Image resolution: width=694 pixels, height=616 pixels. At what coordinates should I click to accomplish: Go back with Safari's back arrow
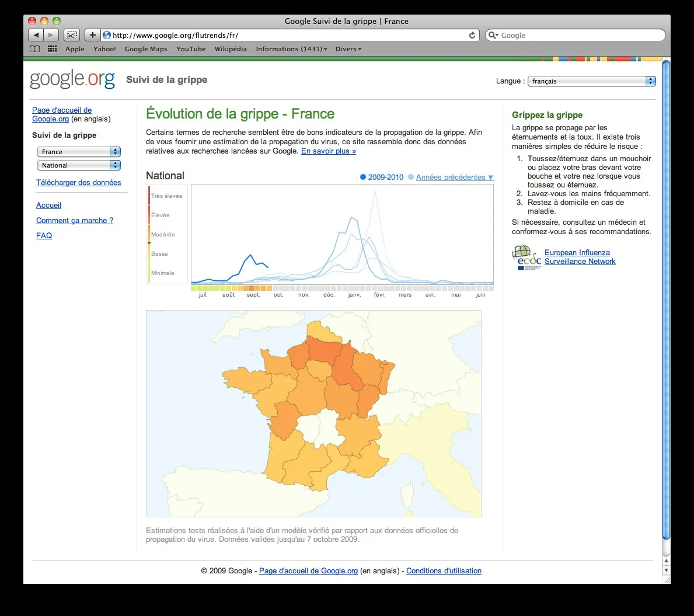36,35
